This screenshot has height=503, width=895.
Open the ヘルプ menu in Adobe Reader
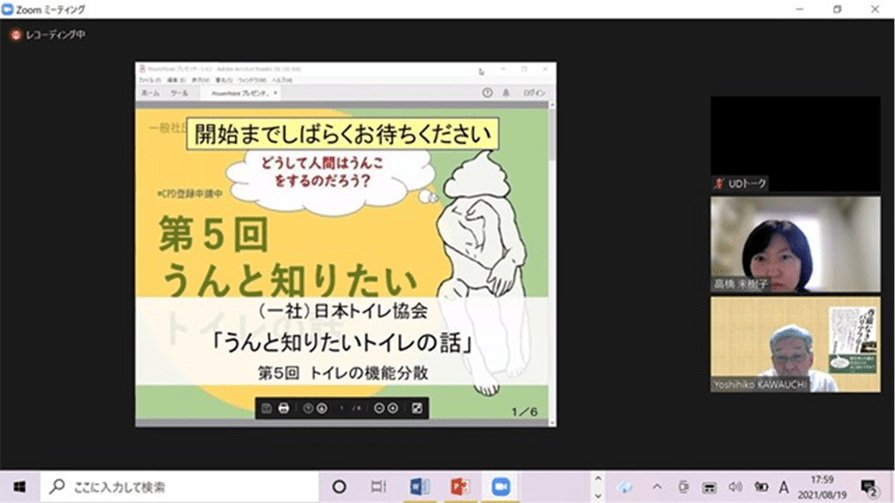pos(282,80)
